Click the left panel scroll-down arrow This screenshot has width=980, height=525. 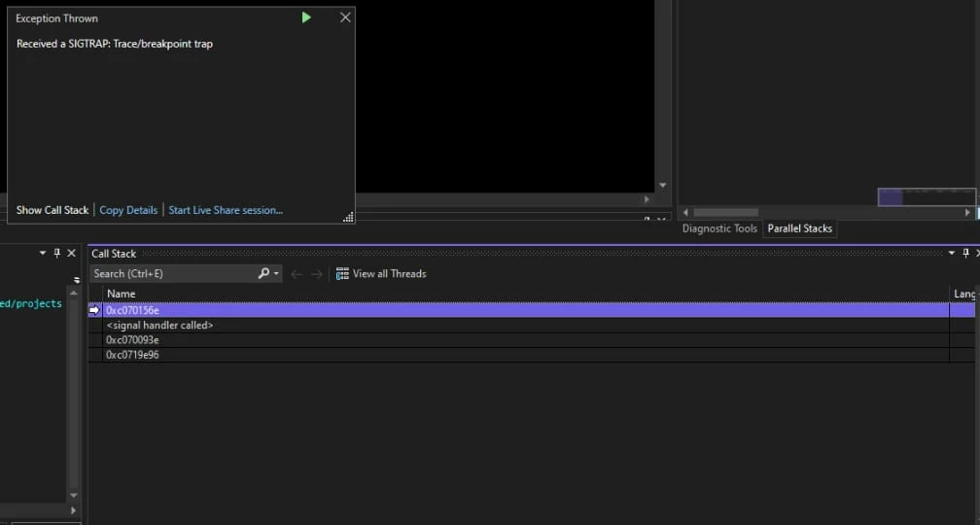click(74, 495)
